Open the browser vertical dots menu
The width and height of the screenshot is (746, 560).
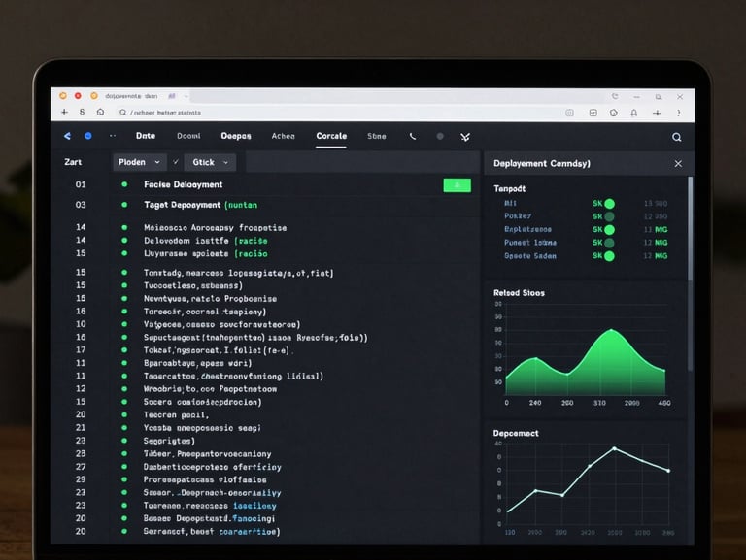click(x=678, y=113)
